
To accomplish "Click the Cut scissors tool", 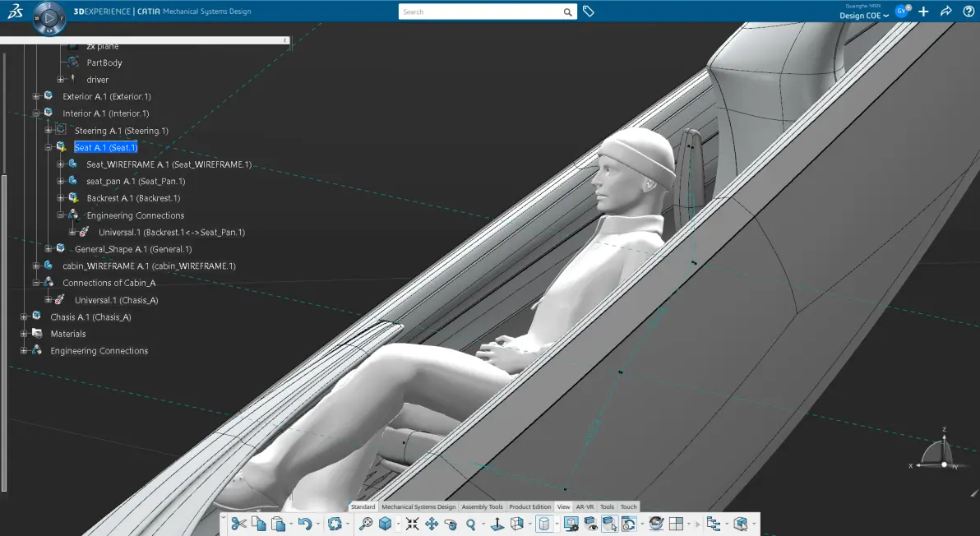I will click(238, 524).
